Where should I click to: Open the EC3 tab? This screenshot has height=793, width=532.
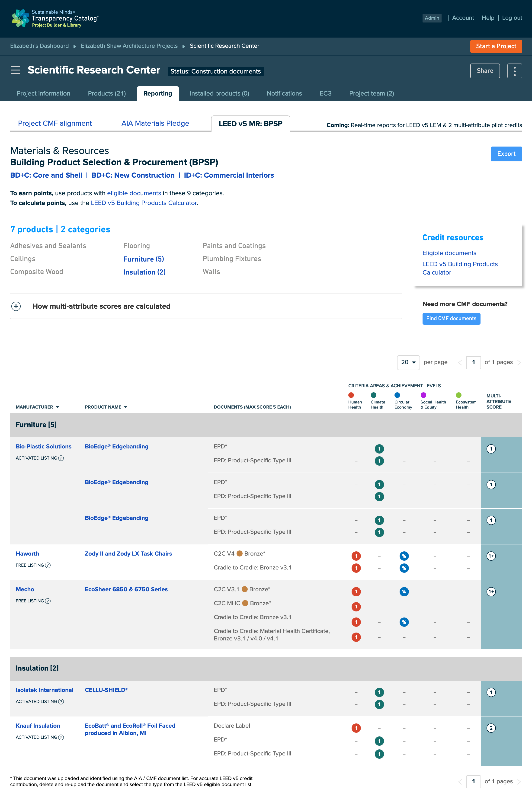325,93
